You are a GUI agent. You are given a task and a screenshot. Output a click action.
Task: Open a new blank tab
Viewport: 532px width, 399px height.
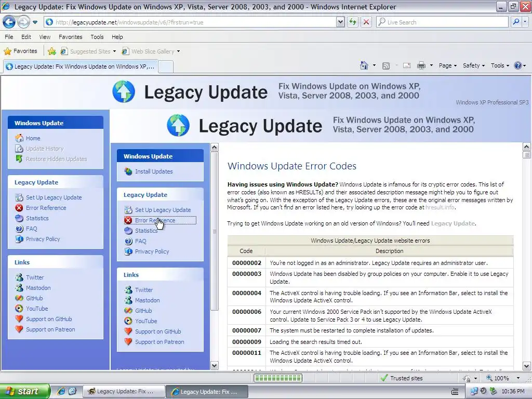pos(166,66)
